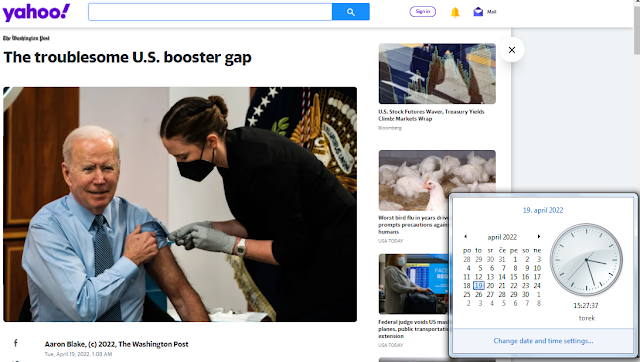Click the Sign in button
The height and width of the screenshot is (362, 640).
click(422, 11)
